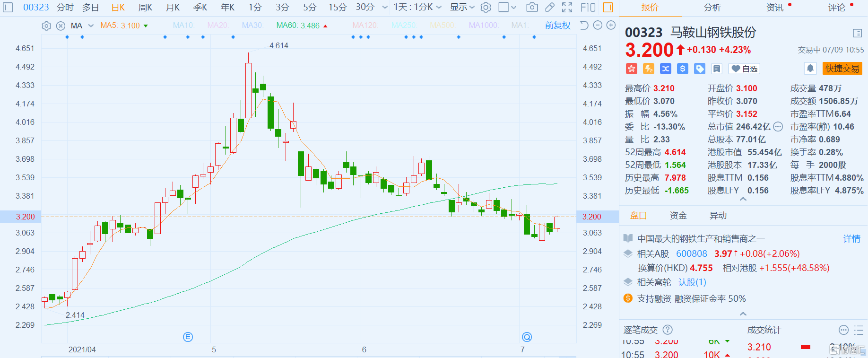
Task: Reset chart view with undo arrow icon
Action: pos(584,25)
